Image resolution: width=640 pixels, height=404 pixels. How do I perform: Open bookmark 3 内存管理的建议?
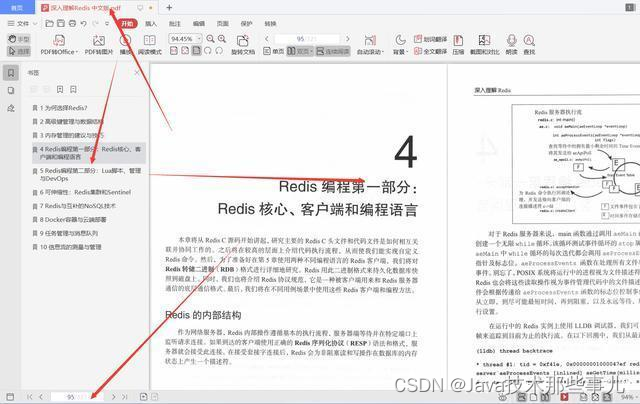[68, 135]
